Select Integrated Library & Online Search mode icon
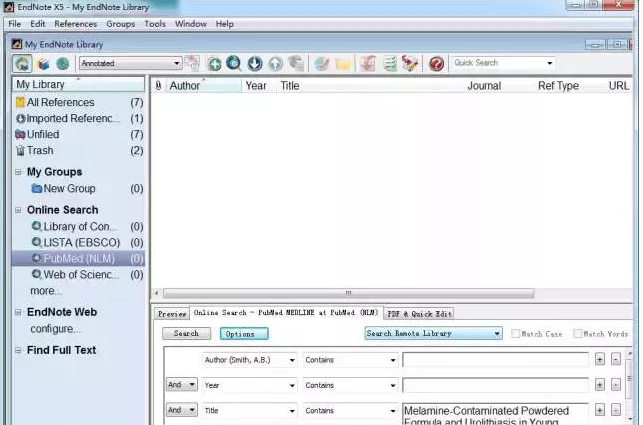 (22, 64)
